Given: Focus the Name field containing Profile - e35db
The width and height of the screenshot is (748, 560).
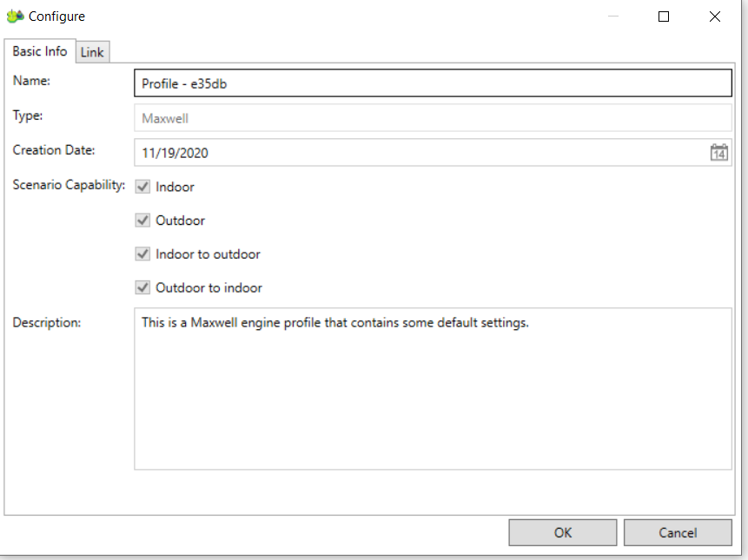Looking at the screenshot, I should (x=432, y=83).
